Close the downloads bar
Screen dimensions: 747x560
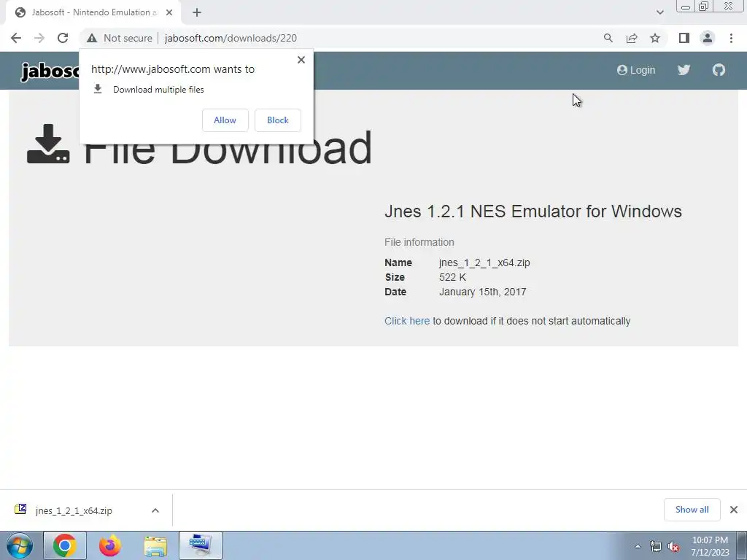coord(734,510)
